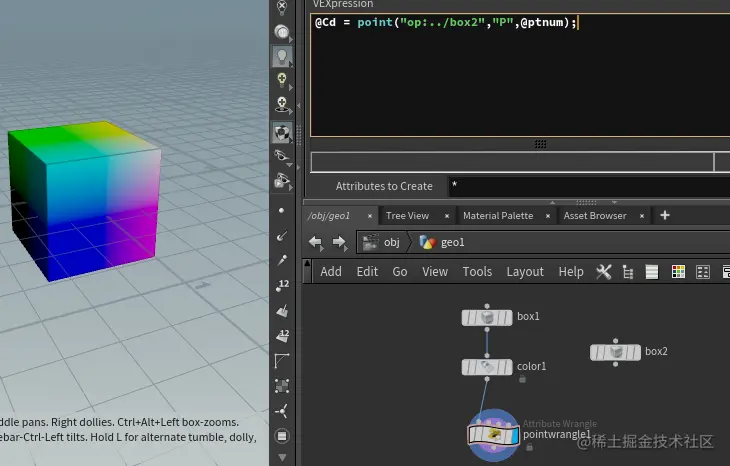The image size is (730, 466).
Task: Toggle display point trails icon
Action: pyautogui.click(x=282, y=260)
